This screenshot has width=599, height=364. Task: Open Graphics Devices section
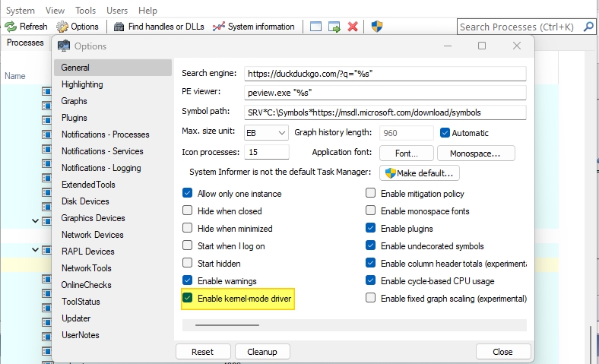coord(113,218)
